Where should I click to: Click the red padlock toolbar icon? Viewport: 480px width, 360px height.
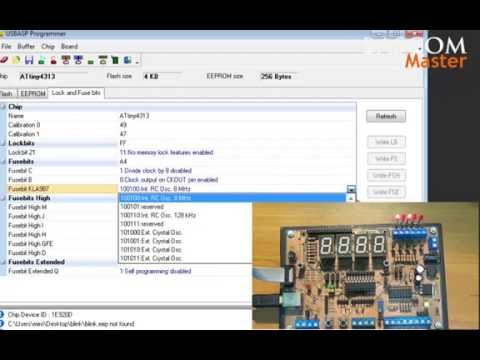click(53, 60)
